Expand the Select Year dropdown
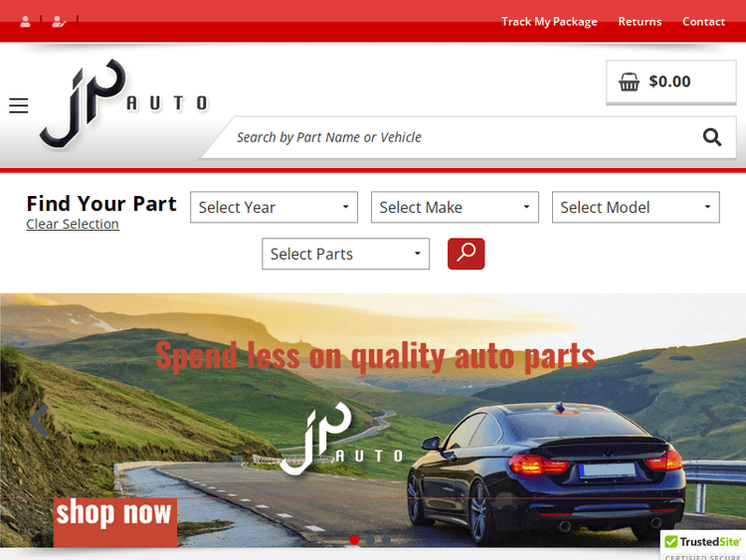This screenshot has width=746, height=560. tap(275, 207)
